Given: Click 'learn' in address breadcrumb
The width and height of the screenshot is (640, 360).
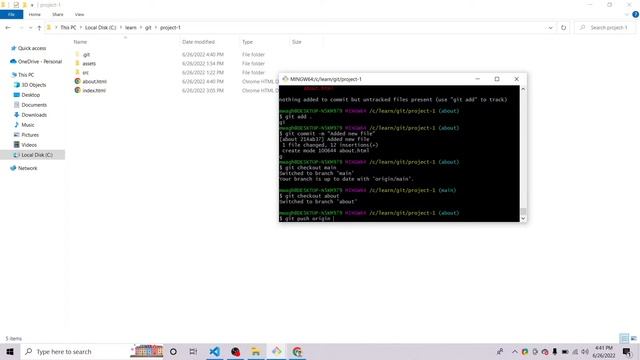Looking at the screenshot, I should [x=131, y=28].
